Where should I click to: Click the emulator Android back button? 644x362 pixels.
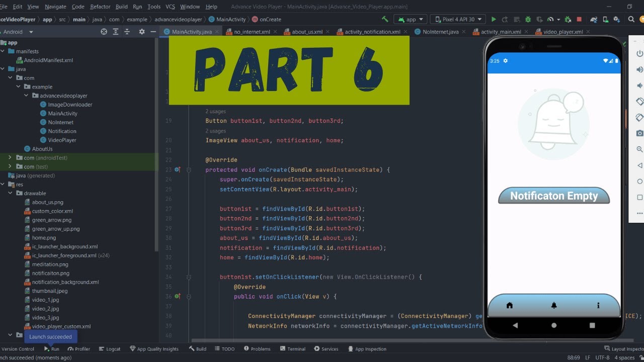click(x=515, y=325)
